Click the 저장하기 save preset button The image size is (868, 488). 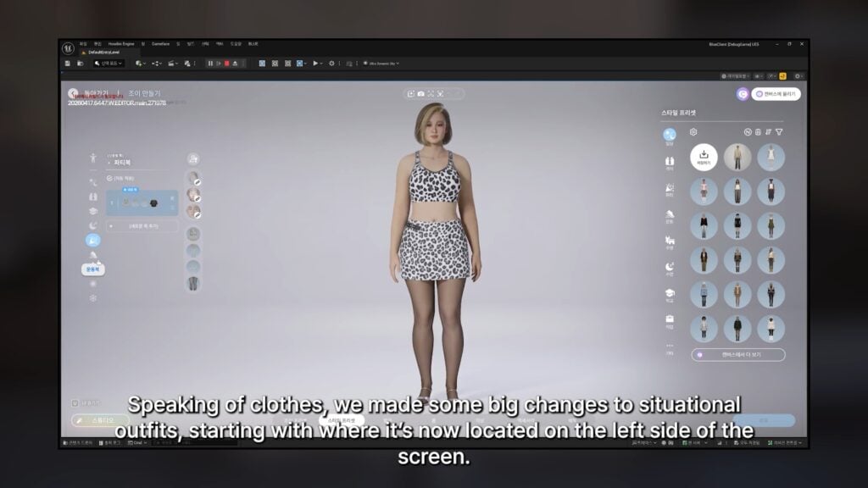pos(704,155)
